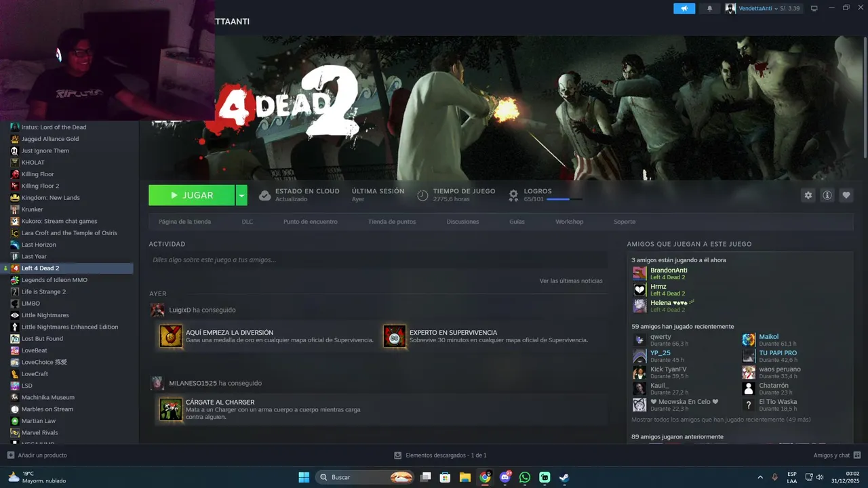Click achievements progress bar under Logros
Screen dimensions: 868x488
tap(564, 199)
